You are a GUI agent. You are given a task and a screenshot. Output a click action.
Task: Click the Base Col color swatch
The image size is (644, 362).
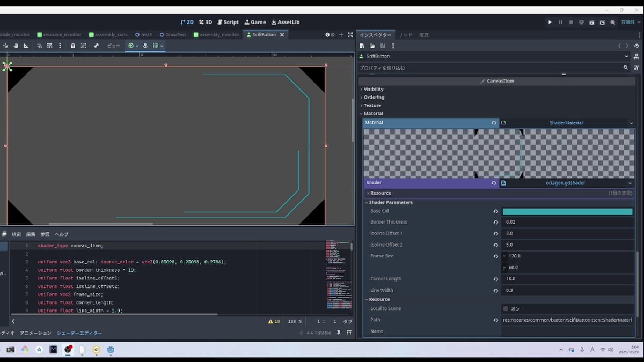[567, 211]
